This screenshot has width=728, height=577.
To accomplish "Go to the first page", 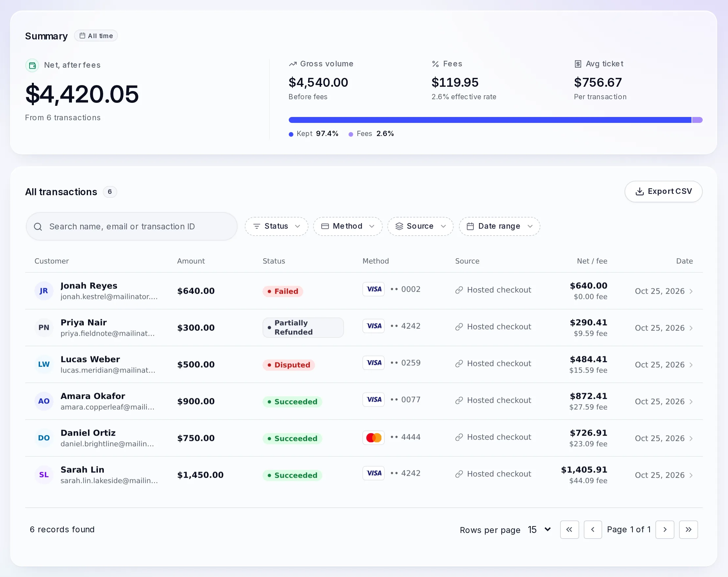I will (569, 529).
